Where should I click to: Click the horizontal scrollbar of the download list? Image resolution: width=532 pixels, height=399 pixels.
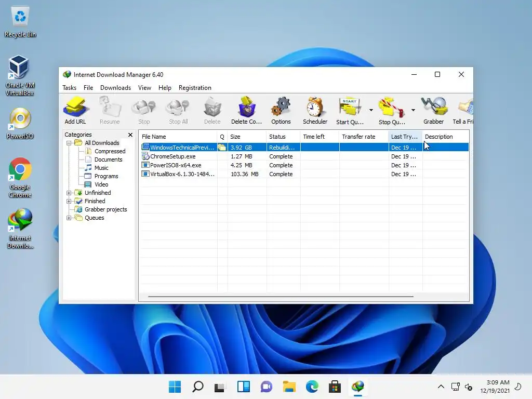click(x=281, y=297)
